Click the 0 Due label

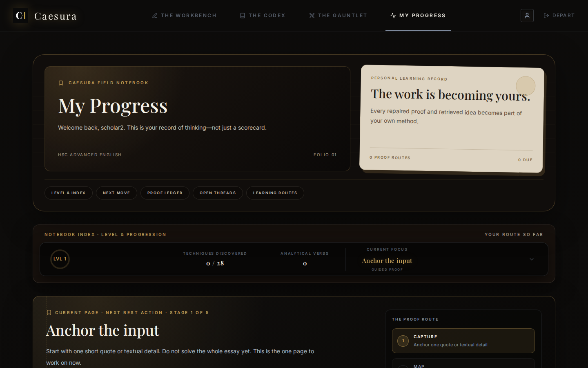click(x=526, y=160)
